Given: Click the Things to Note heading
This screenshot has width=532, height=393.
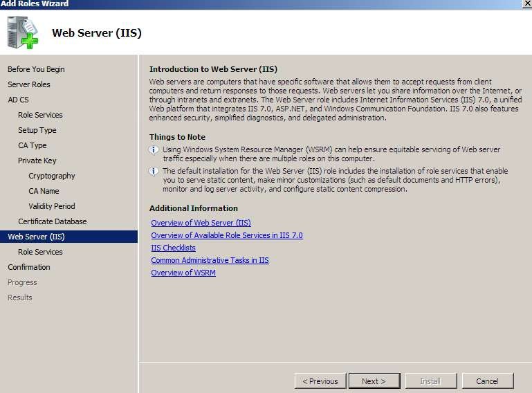Looking at the screenshot, I should tap(177, 137).
